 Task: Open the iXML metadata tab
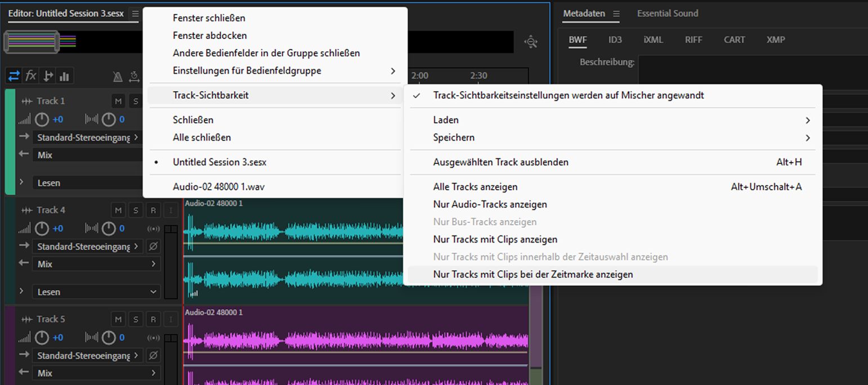(x=654, y=40)
